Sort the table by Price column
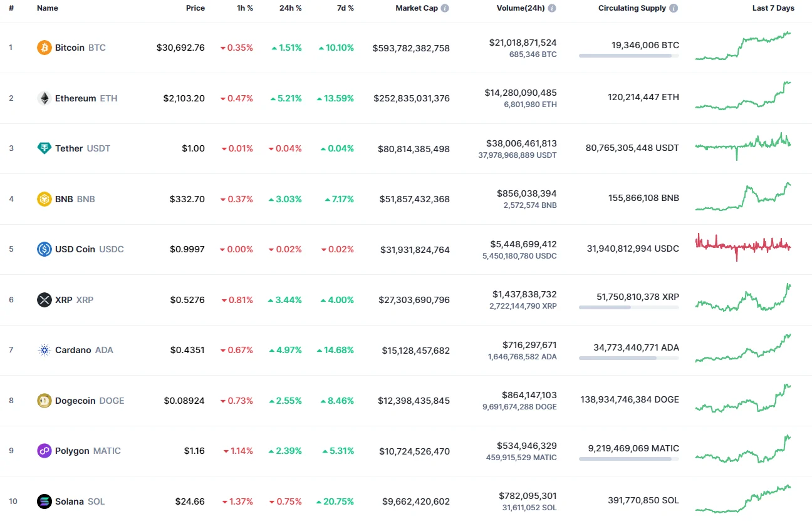Viewport: 812px width, 524px height. pyautogui.click(x=195, y=8)
